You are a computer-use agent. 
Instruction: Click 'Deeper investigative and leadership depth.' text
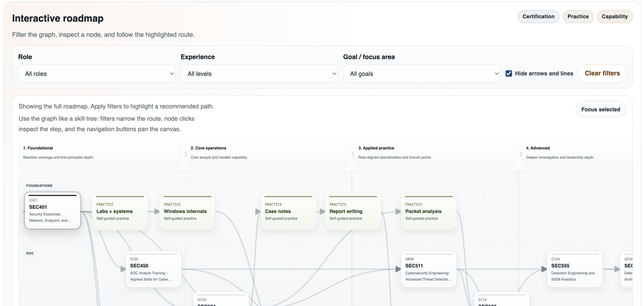click(560, 157)
